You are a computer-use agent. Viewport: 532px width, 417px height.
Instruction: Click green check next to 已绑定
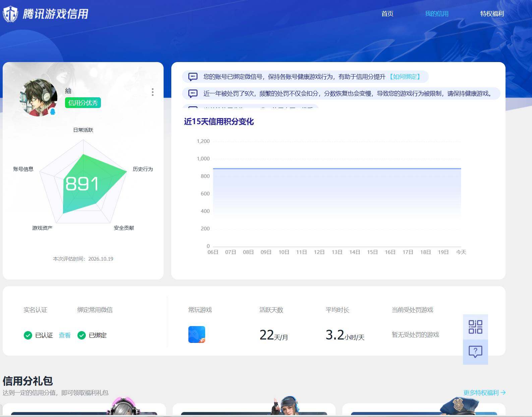point(81,335)
